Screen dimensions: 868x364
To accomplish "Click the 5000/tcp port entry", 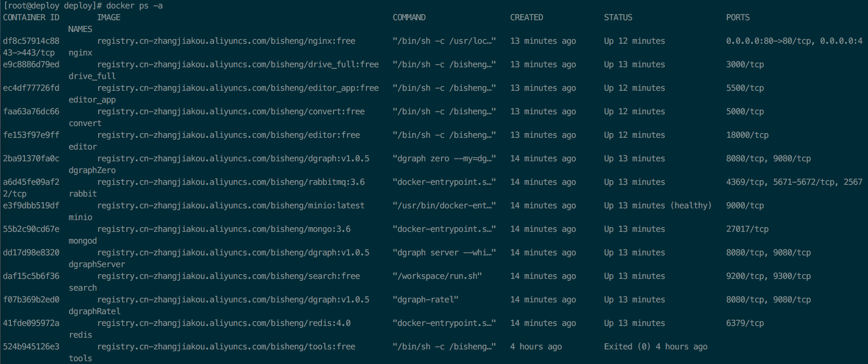I will (x=745, y=111).
